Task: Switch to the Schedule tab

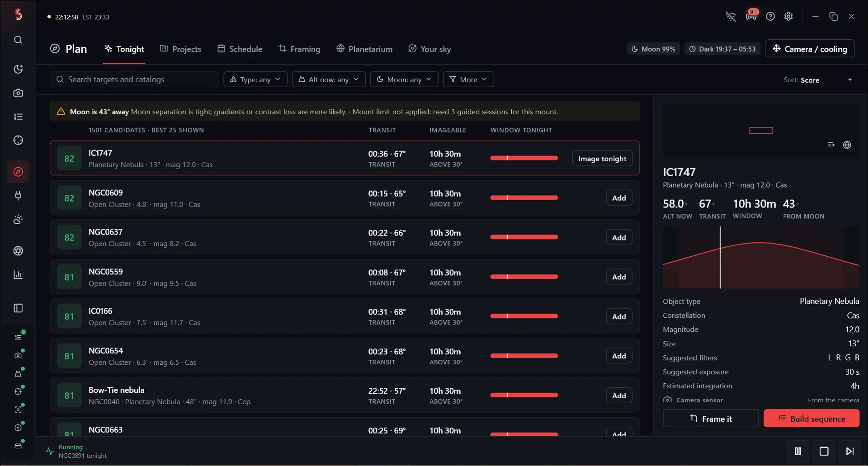Action: pyautogui.click(x=240, y=49)
